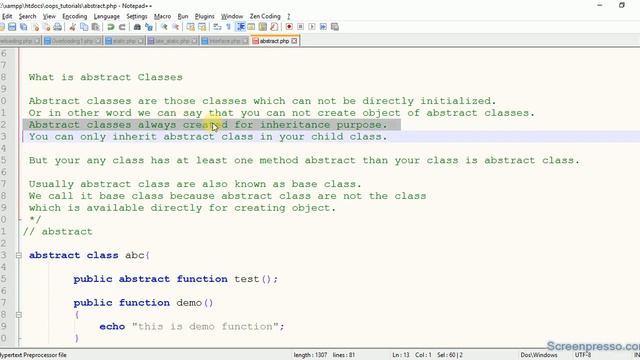This screenshot has width=640, height=360.
Task: Close the static.php tab
Action: pyautogui.click(x=140, y=41)
